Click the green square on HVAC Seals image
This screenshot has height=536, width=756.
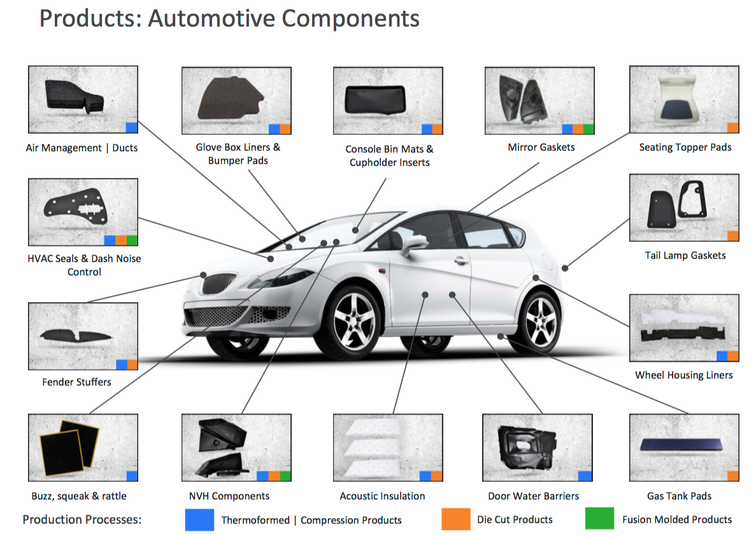coord(132,240)
